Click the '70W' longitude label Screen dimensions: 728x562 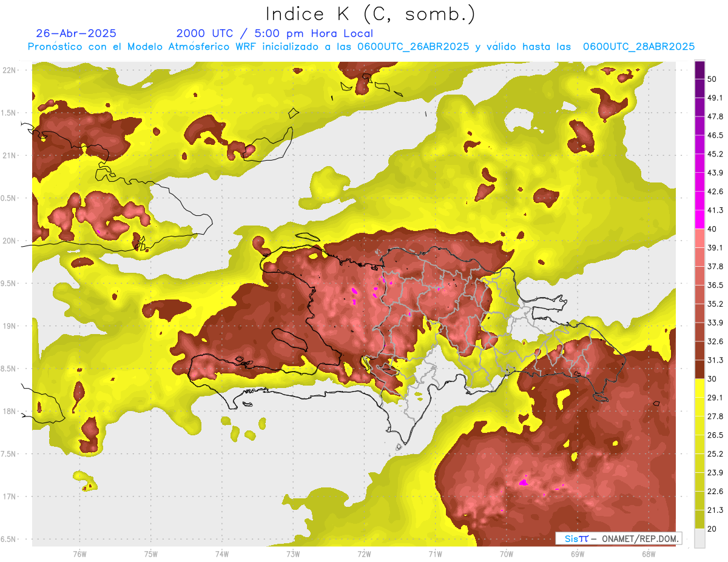pos(506,554)
